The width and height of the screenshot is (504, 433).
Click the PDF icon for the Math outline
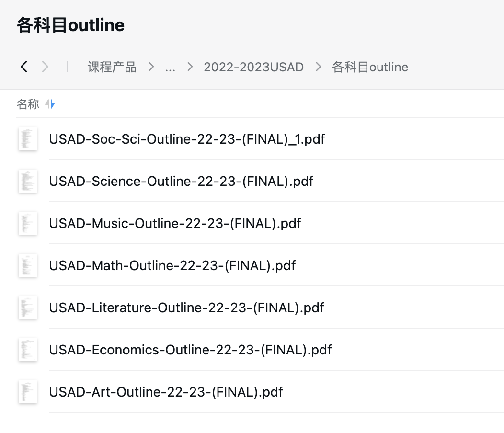(x=28, y=265)
